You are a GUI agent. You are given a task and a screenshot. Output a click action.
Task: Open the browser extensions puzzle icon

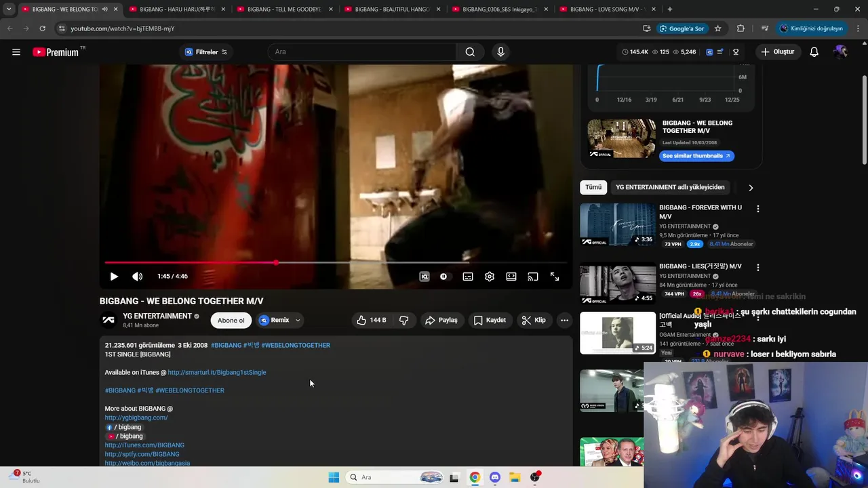pos(741,28)
